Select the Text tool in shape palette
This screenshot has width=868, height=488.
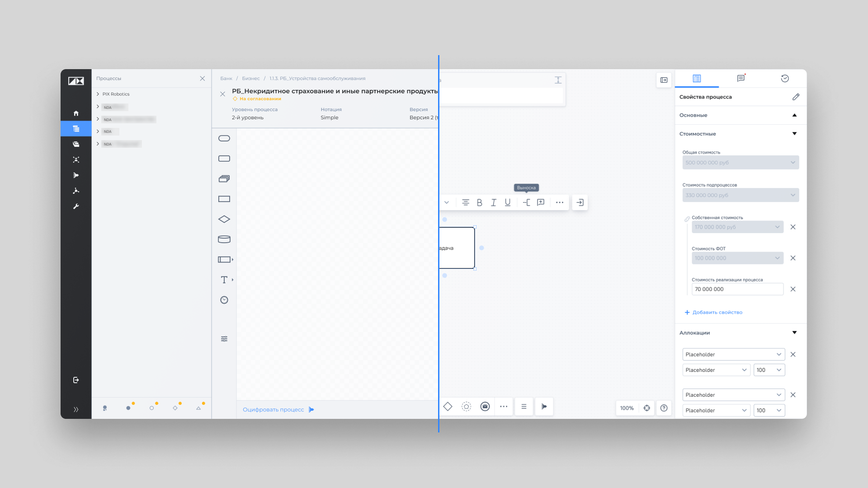tap(224, 280)
